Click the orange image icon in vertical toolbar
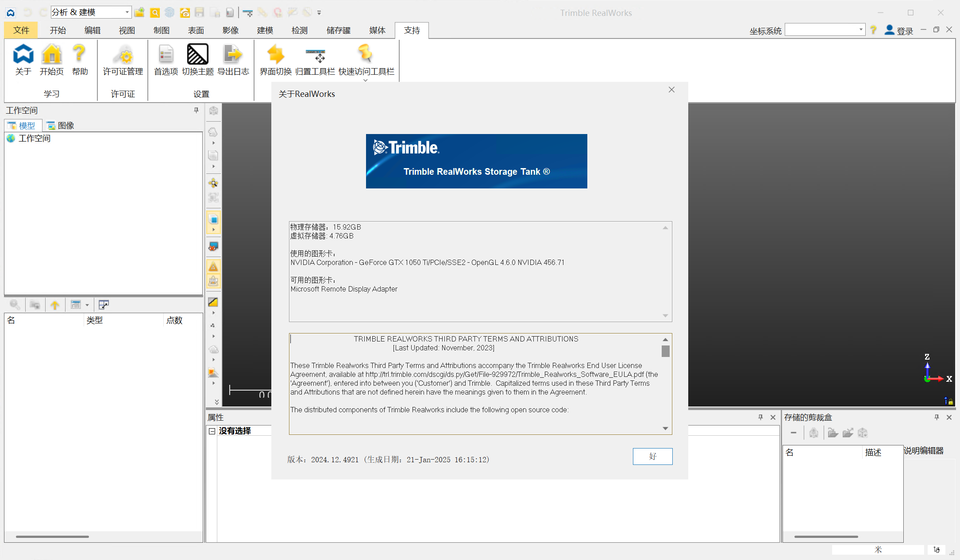Screen dimensions: 960x560 (213, 372)
